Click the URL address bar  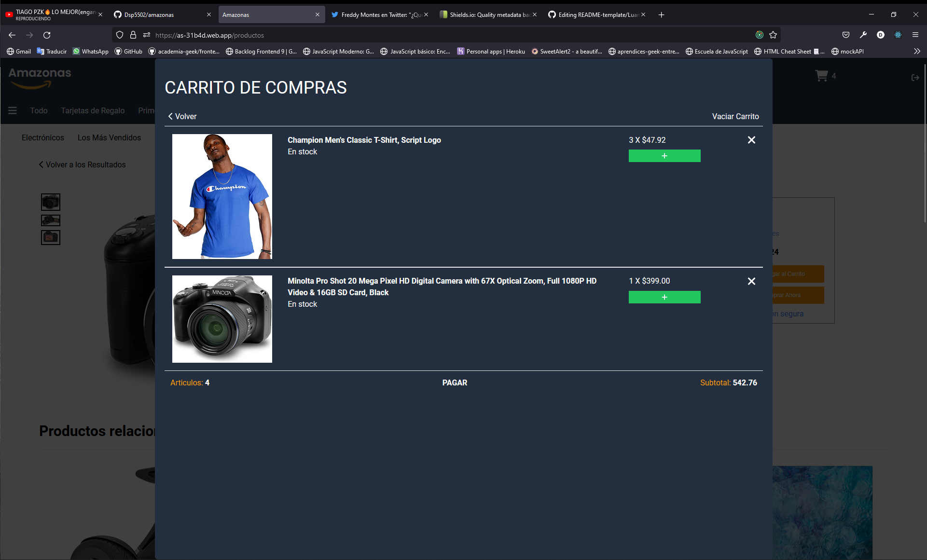tap(434, 35)
